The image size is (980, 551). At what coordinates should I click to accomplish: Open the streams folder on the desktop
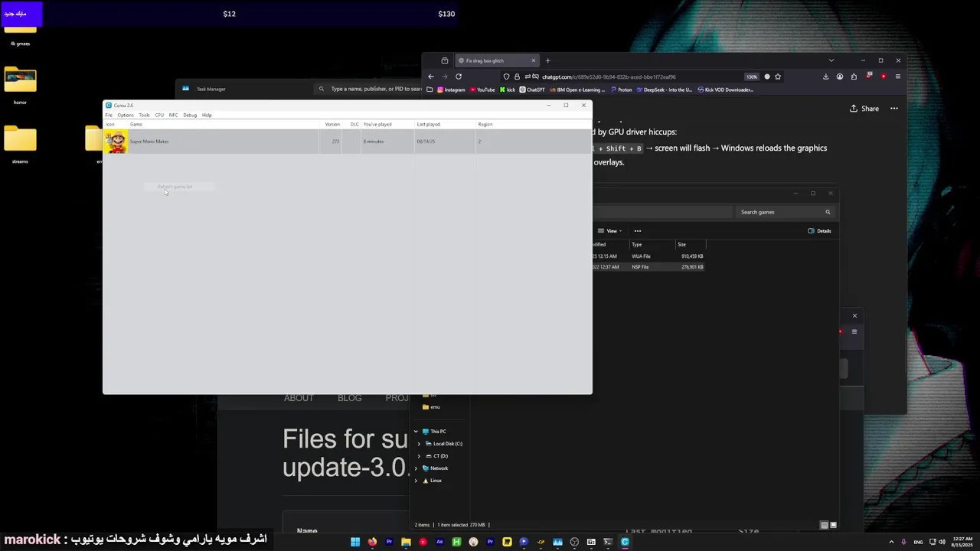click(x=20, y=144)
